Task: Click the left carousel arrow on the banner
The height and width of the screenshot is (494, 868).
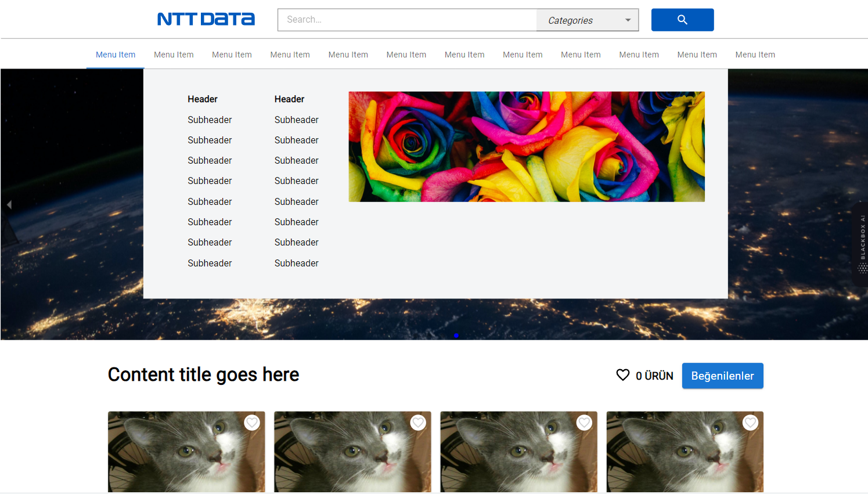Action: 9,204
